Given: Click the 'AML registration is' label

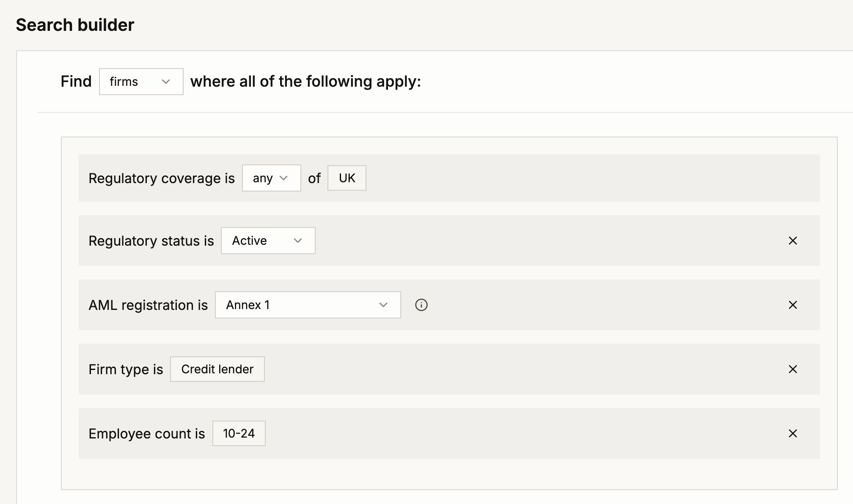Looking at the screenshot, I should [148, 305].
